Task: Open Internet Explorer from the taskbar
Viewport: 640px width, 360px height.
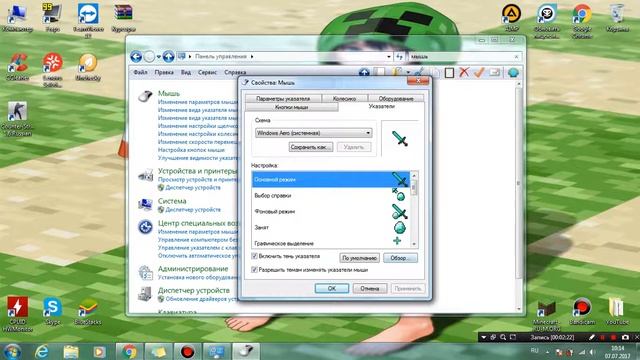Action: (x=42, y=351)
